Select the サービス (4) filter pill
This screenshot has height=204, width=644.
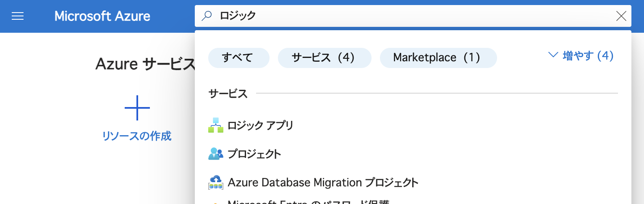coord(325,58)
